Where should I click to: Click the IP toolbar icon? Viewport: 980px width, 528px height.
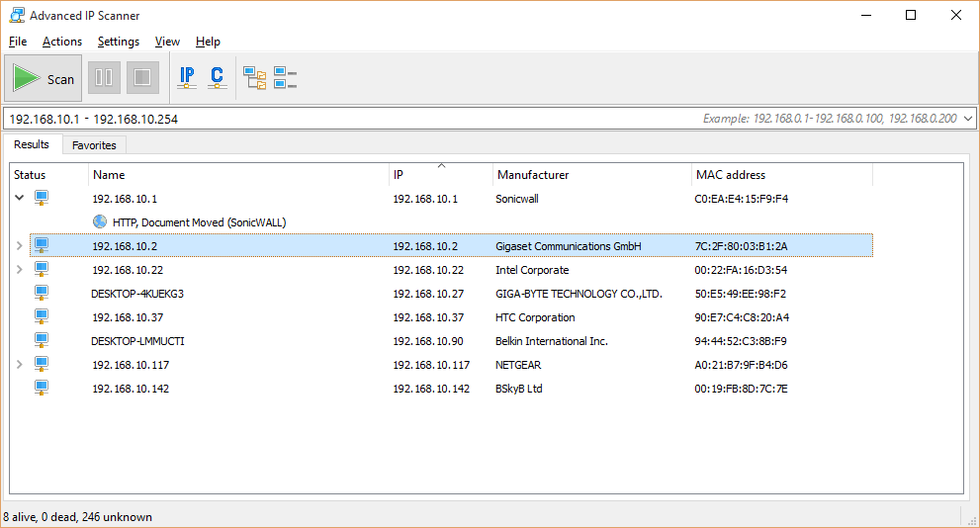pyautogui.click(x=187, y=78)
